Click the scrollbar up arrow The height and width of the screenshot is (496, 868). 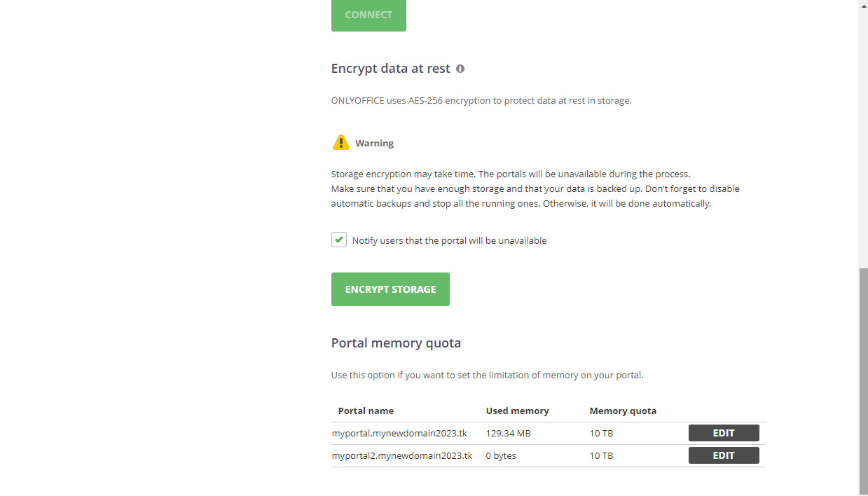point(862,6)
